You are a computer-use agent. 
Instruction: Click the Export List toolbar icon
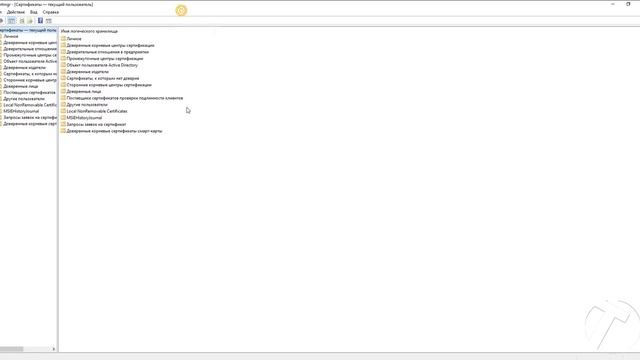tap(30, 20)
